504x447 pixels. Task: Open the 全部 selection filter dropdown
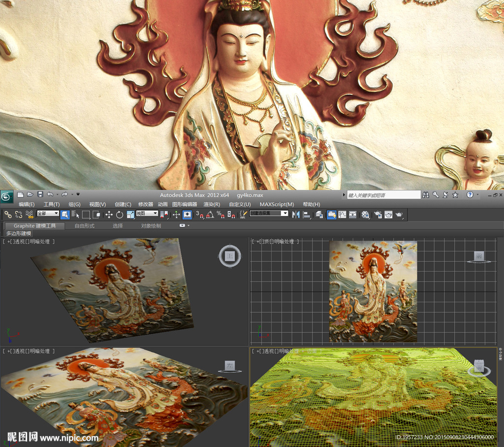(x=48, y=214)
